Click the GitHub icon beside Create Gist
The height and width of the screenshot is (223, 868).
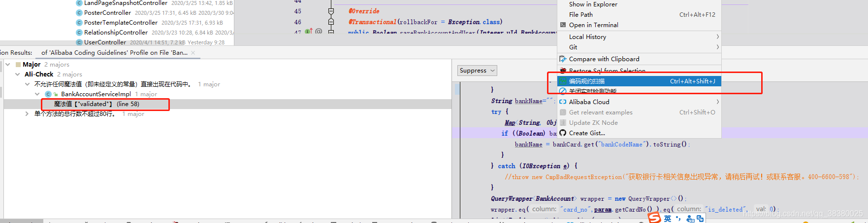(563, 133)
